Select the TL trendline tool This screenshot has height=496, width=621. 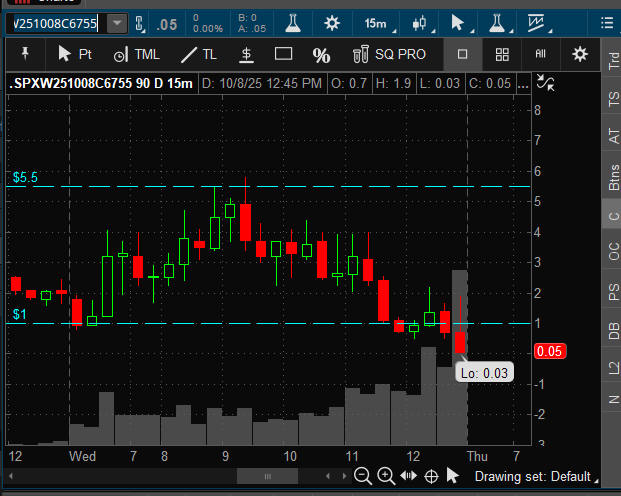coord(199,55)
